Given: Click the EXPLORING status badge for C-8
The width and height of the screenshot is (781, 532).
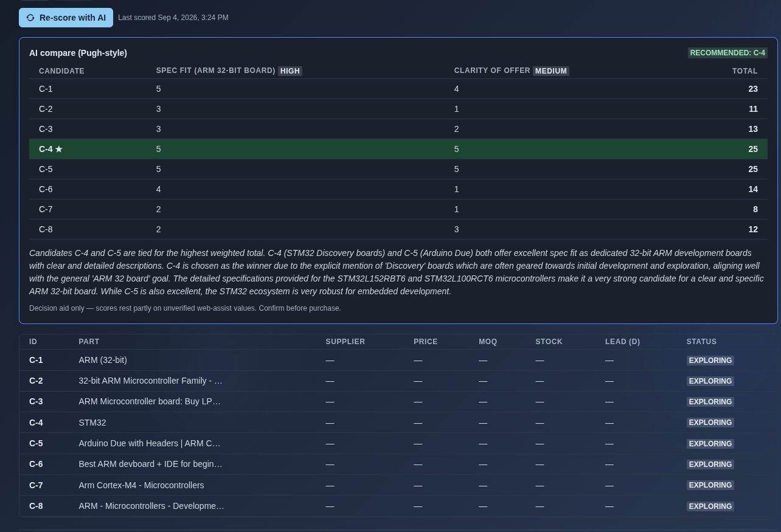Looking at the screenshot, I should (710, 506).
